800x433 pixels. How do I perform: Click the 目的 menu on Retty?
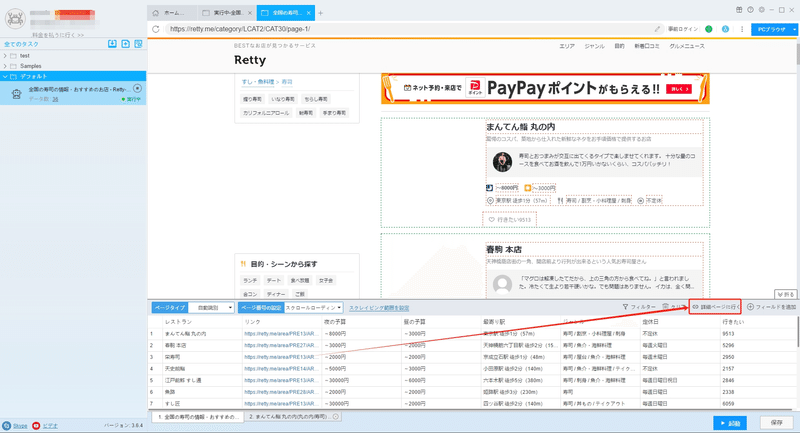click(x=619, y=46)
